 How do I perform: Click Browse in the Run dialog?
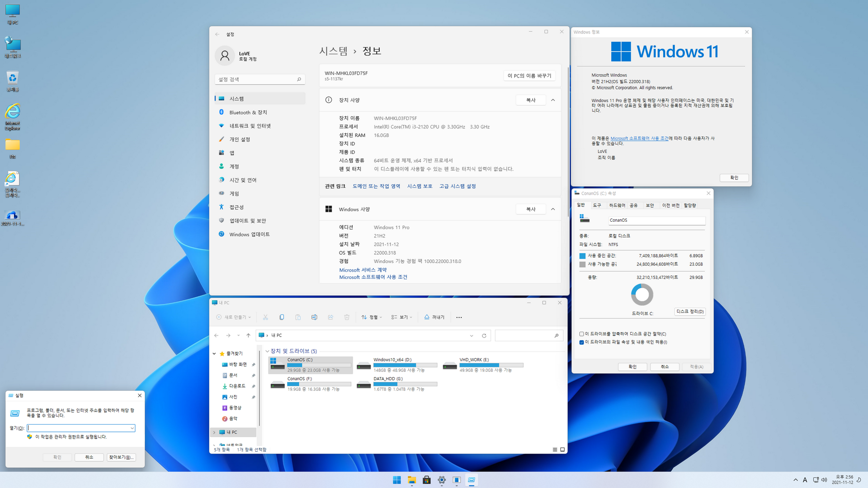coord(121,457)
